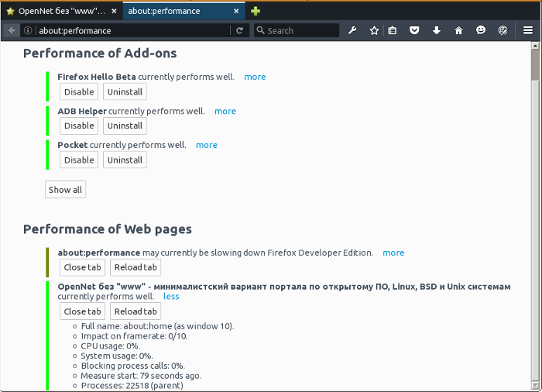Reload the page with the refresh icon
Screen dimensions: 542x392
click(x=239, y=30)
